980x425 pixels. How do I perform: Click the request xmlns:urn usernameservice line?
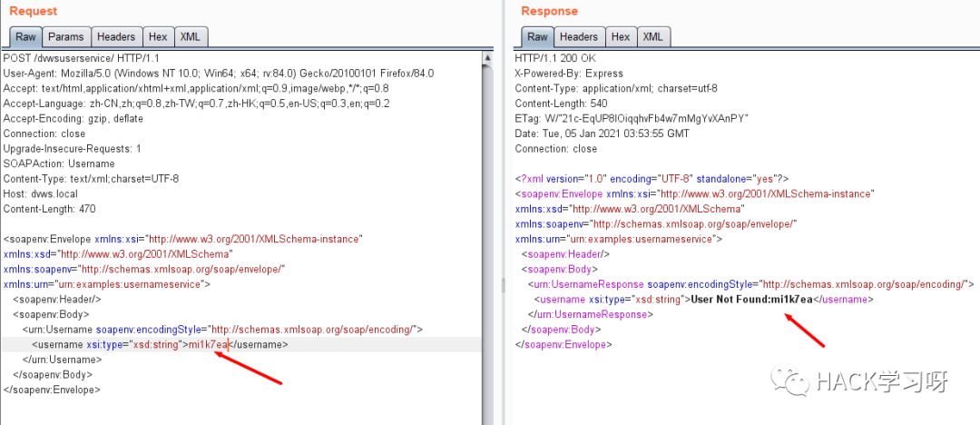[x=107, y=284]
